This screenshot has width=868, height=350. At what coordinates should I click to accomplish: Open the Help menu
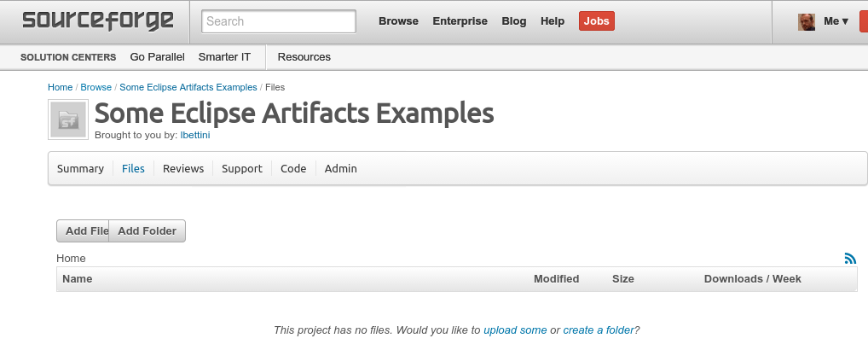point(553,21)
